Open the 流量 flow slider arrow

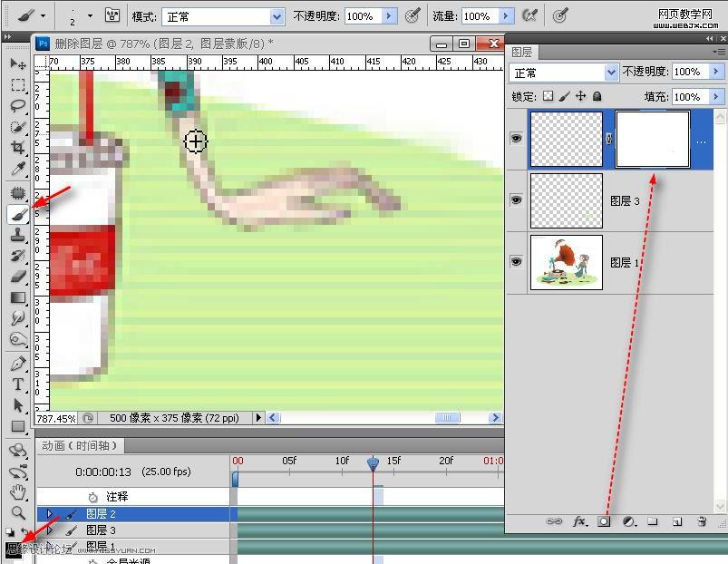pyautogui.click(x=506, y=16)
